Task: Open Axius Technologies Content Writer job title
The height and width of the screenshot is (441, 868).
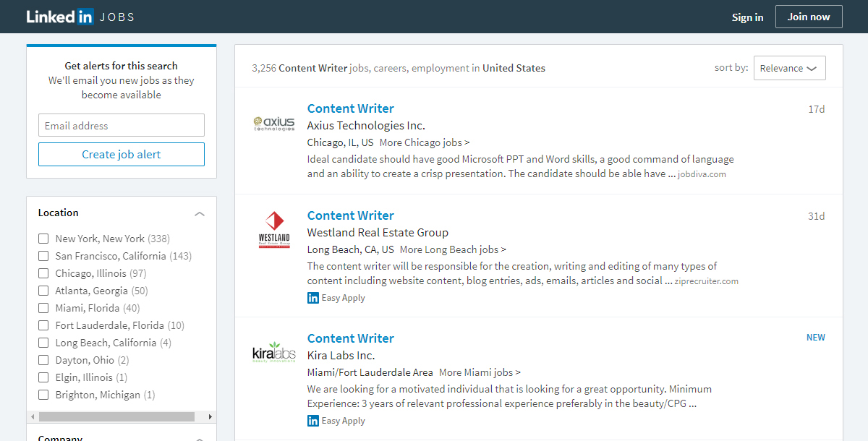Action: tap(351, 108)
